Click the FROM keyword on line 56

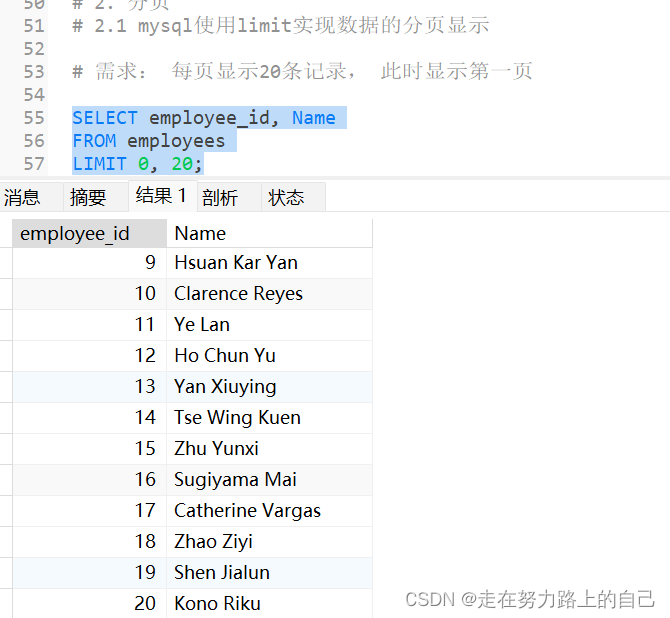coord(94,141)
